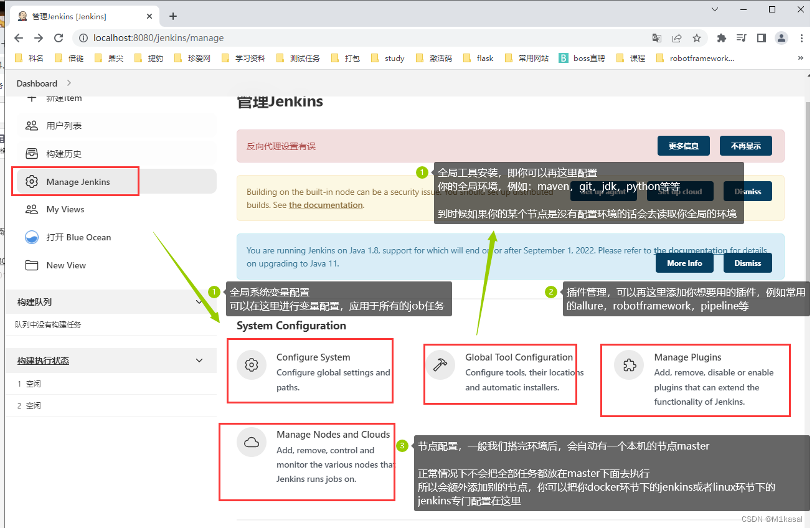This screenshot has width=812, height=528.
Task: Click the 构建执行状态 heading link
Action: (x=43, y=361)
